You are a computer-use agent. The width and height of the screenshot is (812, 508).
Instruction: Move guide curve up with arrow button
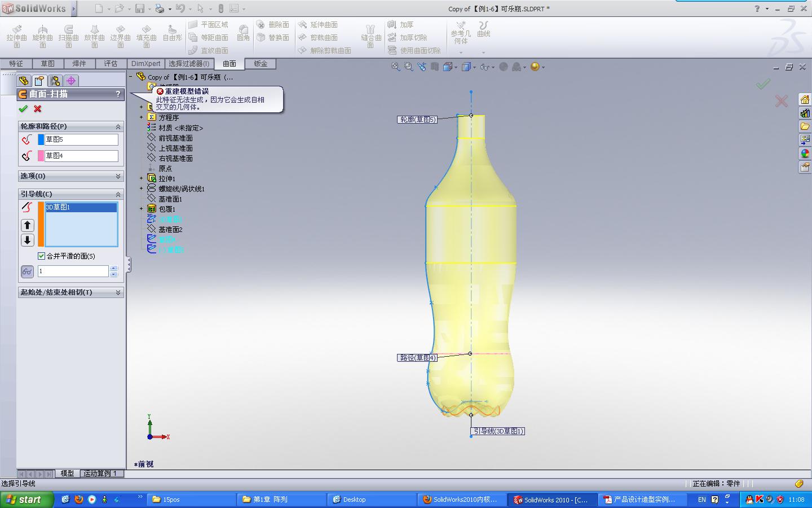(27, 225)
